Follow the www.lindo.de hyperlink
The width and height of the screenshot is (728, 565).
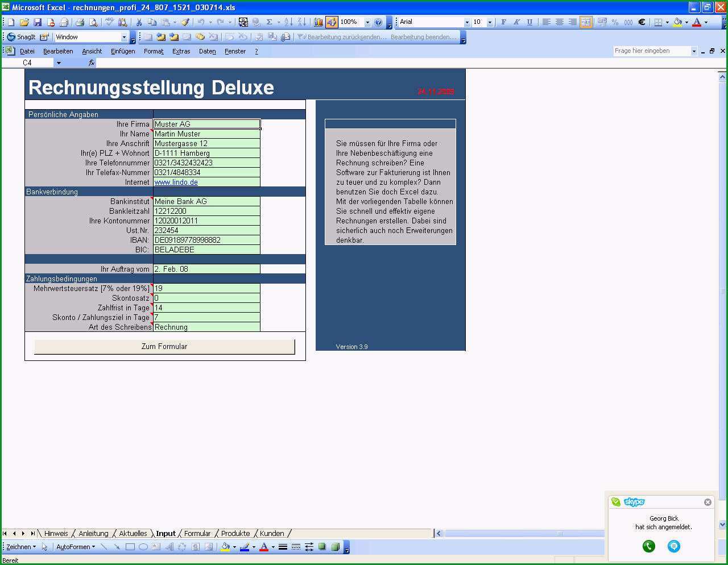(176, 182)
